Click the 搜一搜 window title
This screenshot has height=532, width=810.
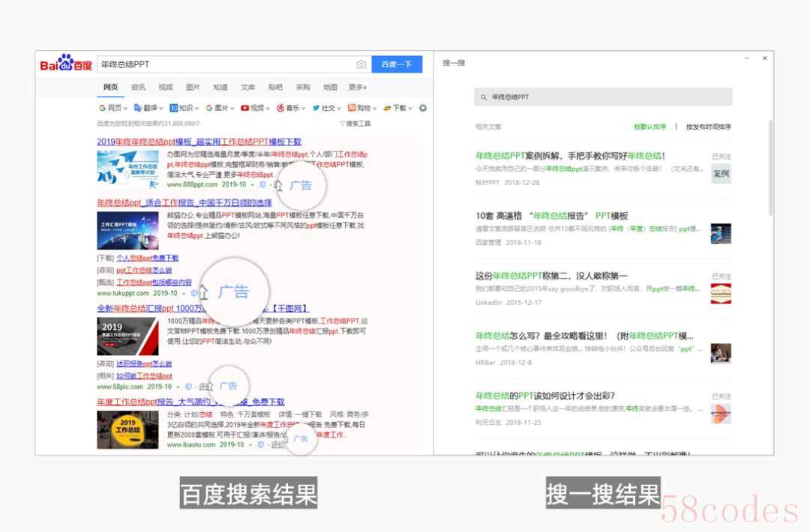(x=454, y=63)
